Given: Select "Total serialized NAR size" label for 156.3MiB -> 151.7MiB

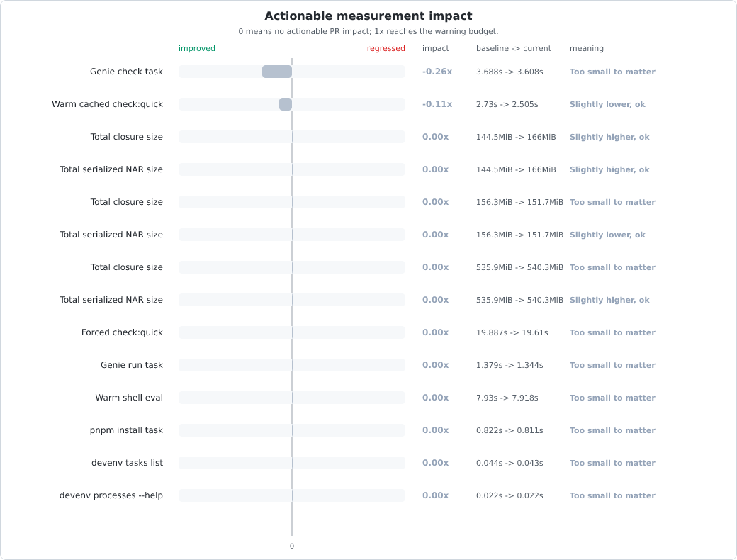Looking at the screenshot, I should pyautogui.click(x=111, y=234).
